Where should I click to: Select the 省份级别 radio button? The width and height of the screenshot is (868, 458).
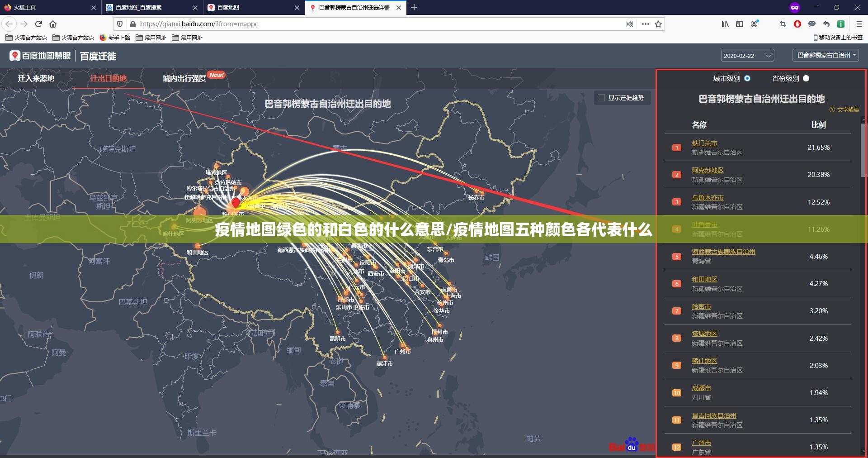pyautogui.click(x=806, y=78)
